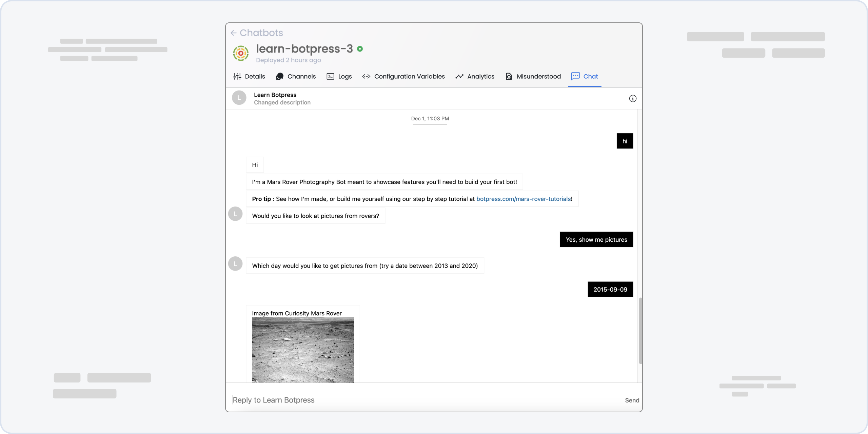Open conversation info icon in chat header
Screen dimensions: 868x434
(633, 98)
